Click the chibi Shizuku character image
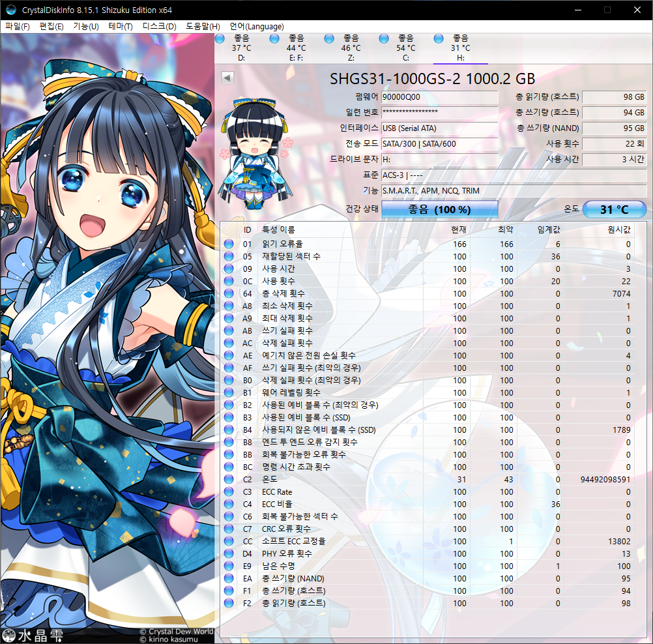This screenshot has height=644, width=653. pyautogui.click(x=255, y=154)
